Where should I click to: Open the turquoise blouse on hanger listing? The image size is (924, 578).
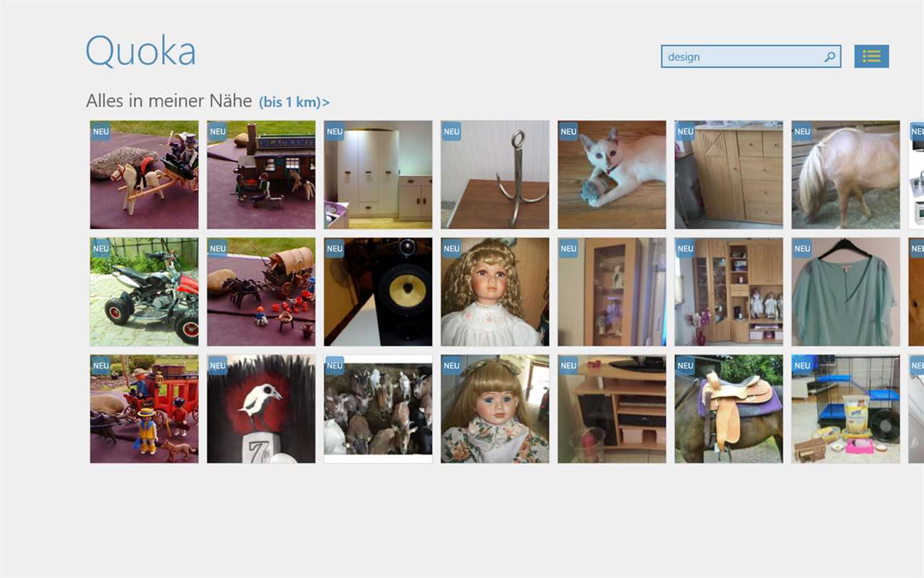pos(846,292)
